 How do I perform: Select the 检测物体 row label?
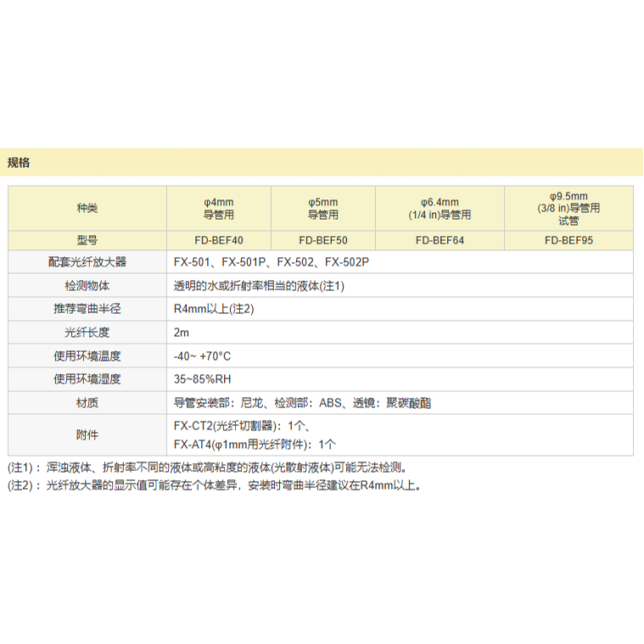[87, 285]
